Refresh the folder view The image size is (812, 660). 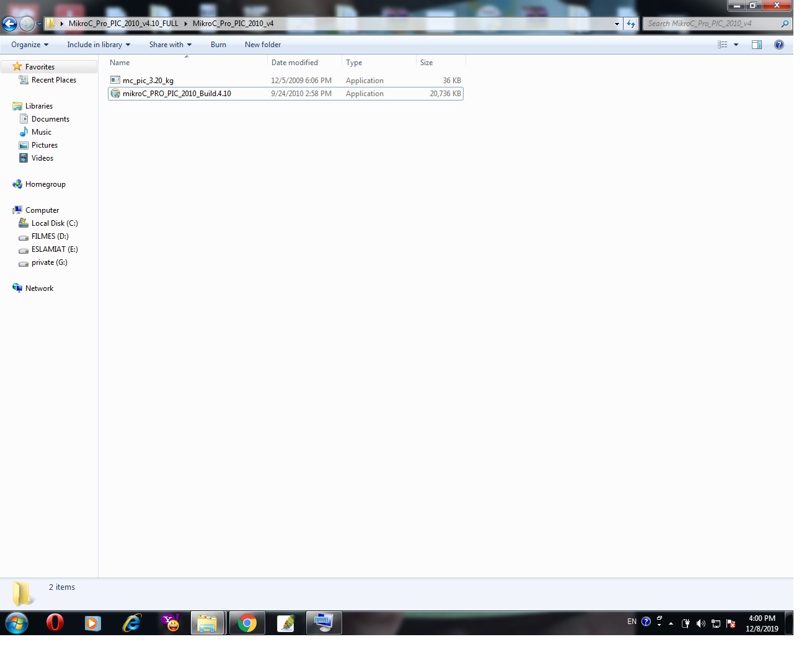pos(631,24)
